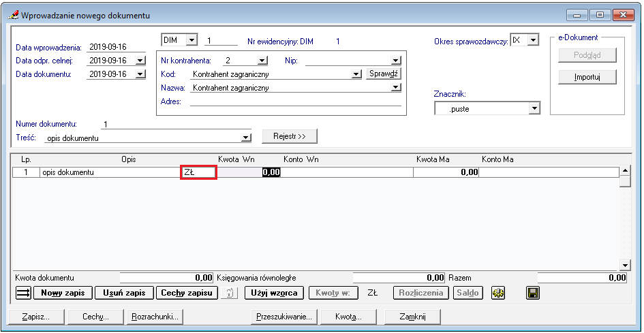Click the Kwota Ma column header
The height and width of the screenshot is (333, 644).
pos(433,159)
